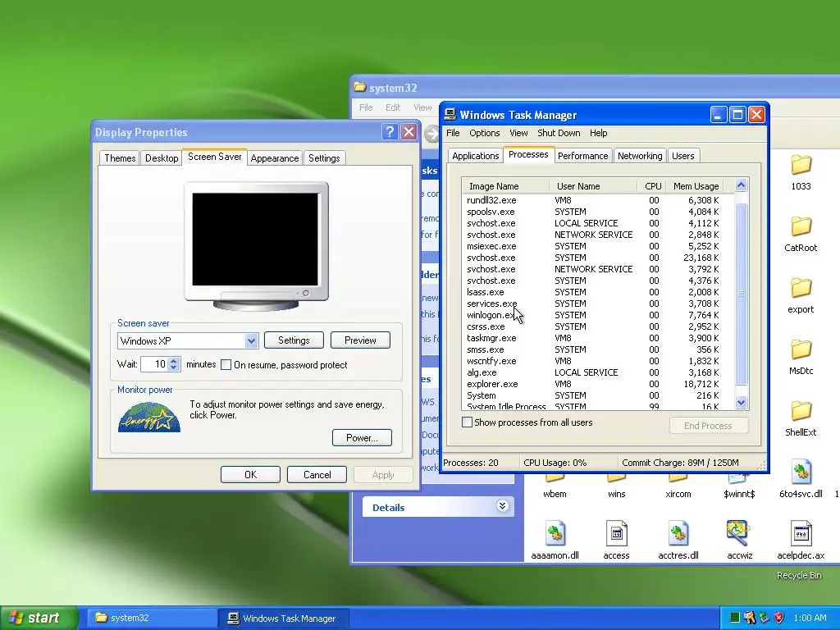Select the CatRoot folder icon

point(801,226)
